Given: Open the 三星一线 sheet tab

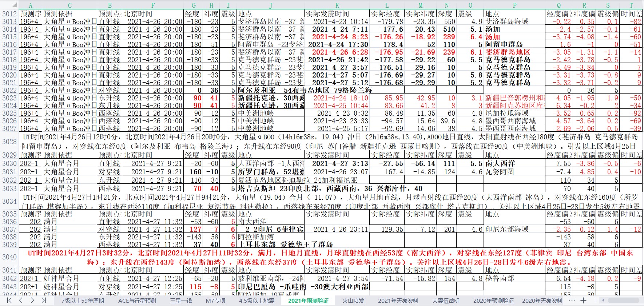Looking at the screenshot, I should (x=181, y=301).
